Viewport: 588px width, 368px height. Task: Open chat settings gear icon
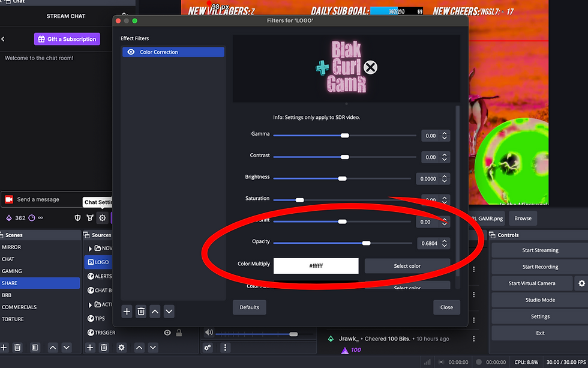pos(103,218)
